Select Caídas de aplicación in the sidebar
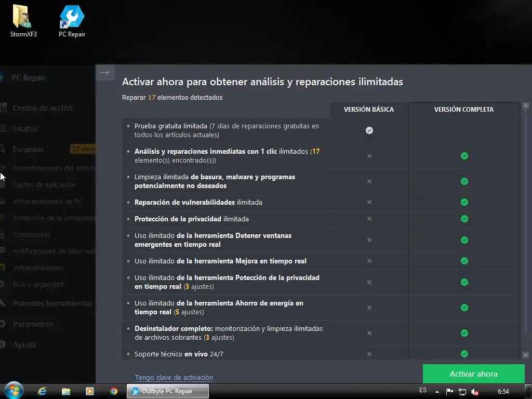The image size is (532, 399). [x=44, y=184]
